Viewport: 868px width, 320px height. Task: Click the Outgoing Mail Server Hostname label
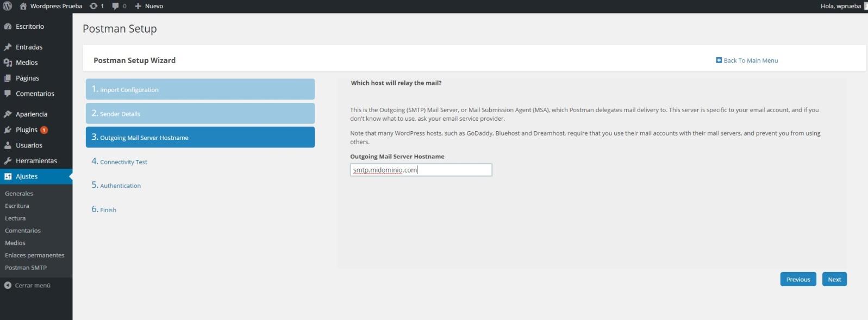397,156
